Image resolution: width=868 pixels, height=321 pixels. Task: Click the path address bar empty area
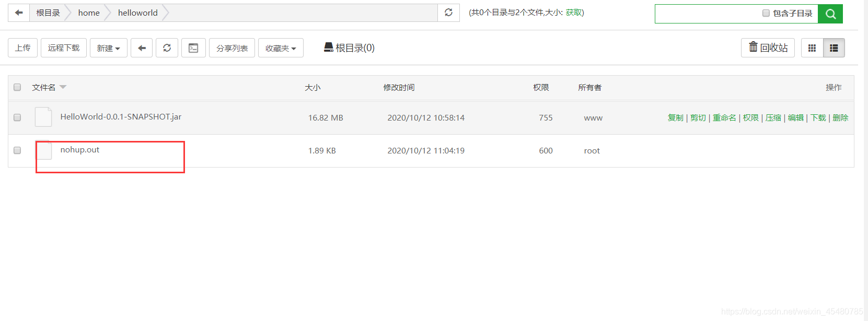point(303,13)
